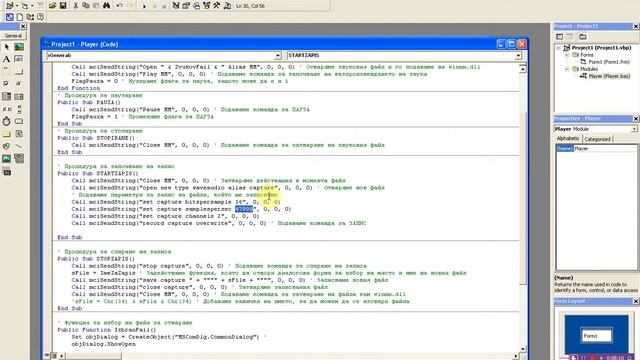This screenshot has width=640, height=360.
Task: Collapse the Forms folder node
Action: click(x=567, y=55)
